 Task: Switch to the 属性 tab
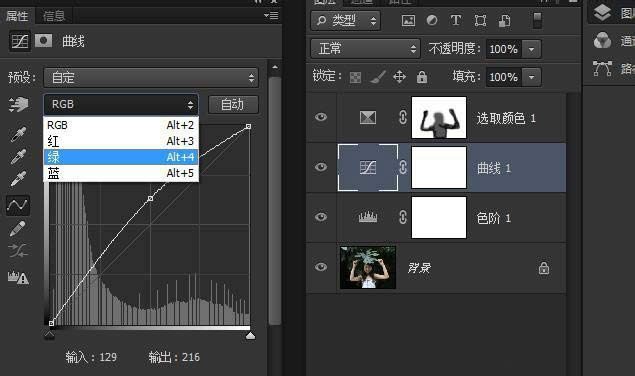point(17,16)
